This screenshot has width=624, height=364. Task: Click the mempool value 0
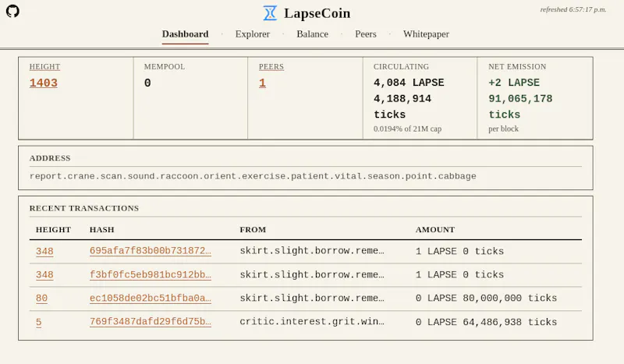point(147,83)
